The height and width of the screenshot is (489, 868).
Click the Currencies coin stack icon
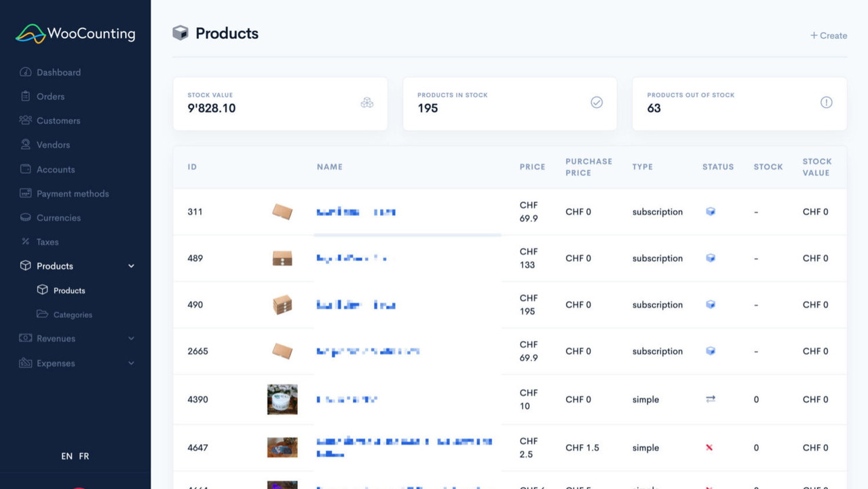[26, 217]
